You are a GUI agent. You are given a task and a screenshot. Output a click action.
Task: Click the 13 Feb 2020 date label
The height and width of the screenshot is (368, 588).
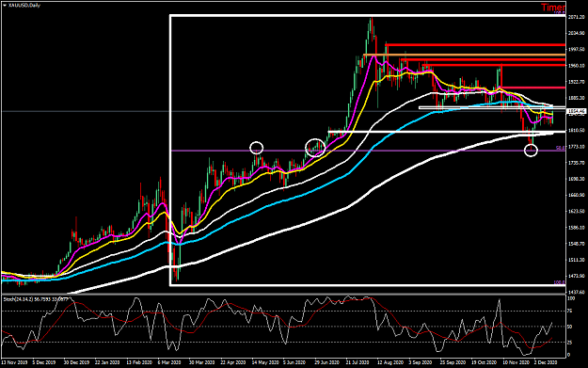pyautogui.click(x=138, y=362)
